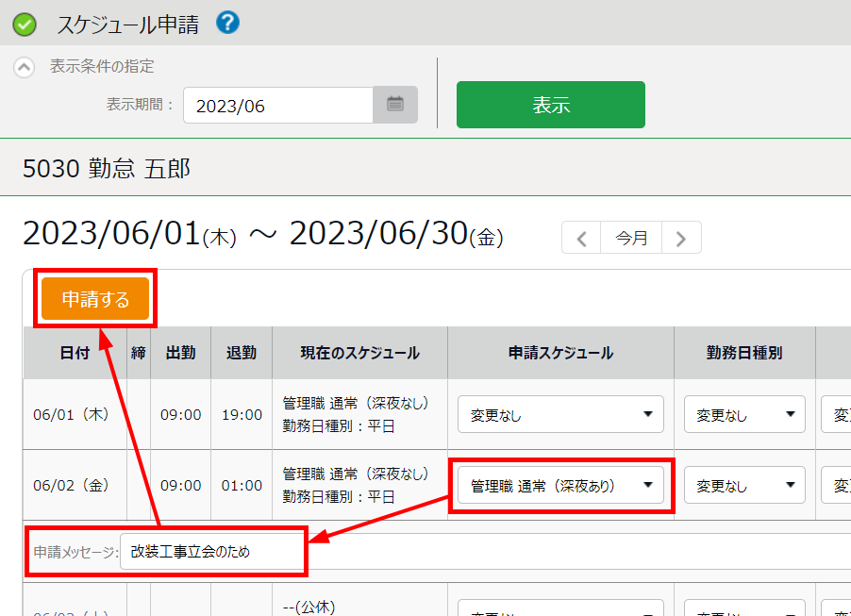851x616 pixels.
Task: Click the green check icon beside スケジュール申請
Action: click(x=25, y=25)
